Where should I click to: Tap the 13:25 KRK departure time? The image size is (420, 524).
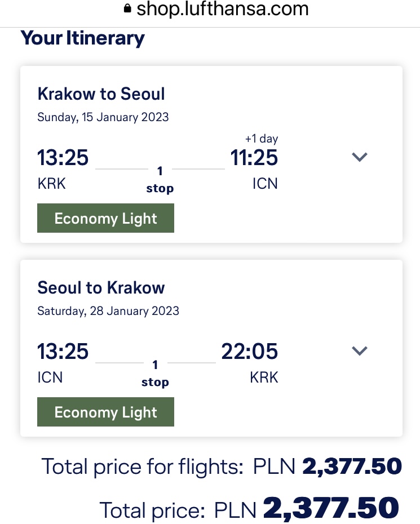(63, 157)
